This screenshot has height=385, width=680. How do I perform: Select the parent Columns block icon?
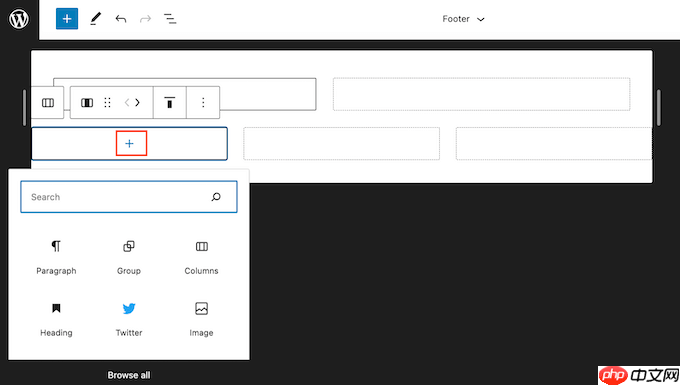click(48, 103)
